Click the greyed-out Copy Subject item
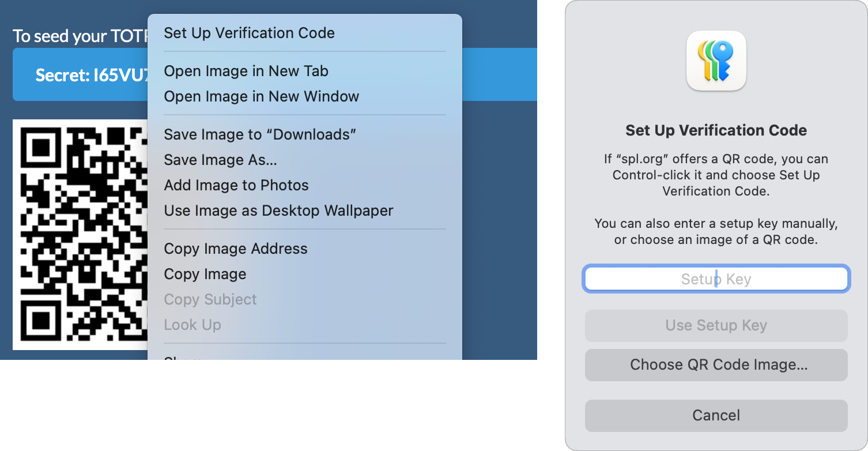 (210, 299)
